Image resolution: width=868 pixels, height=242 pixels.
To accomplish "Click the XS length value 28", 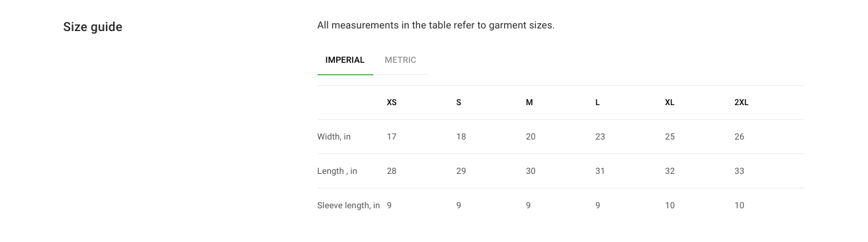I will click(x=392, y=171).
